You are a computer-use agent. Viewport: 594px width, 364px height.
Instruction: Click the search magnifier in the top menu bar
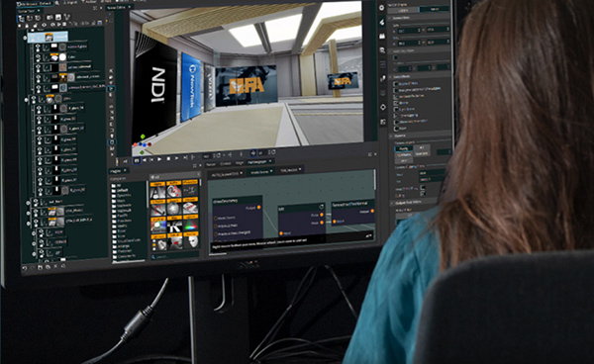(x=57, y=3)
